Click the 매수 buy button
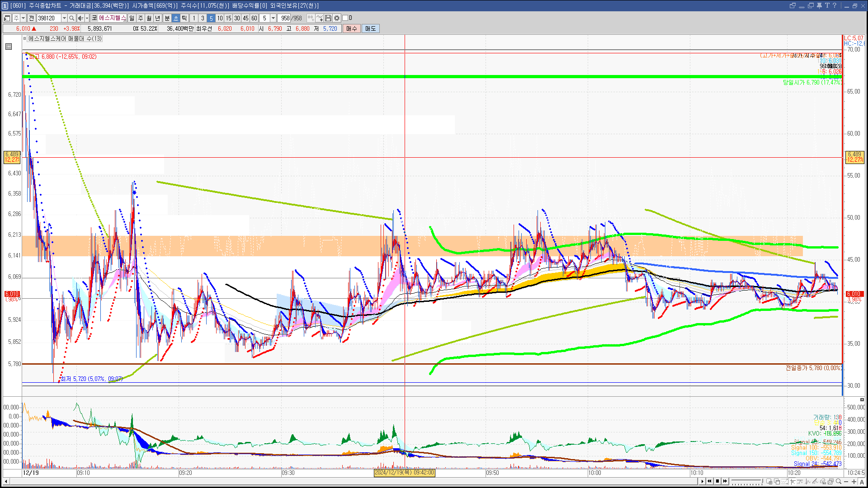 (x=352, y=28)
